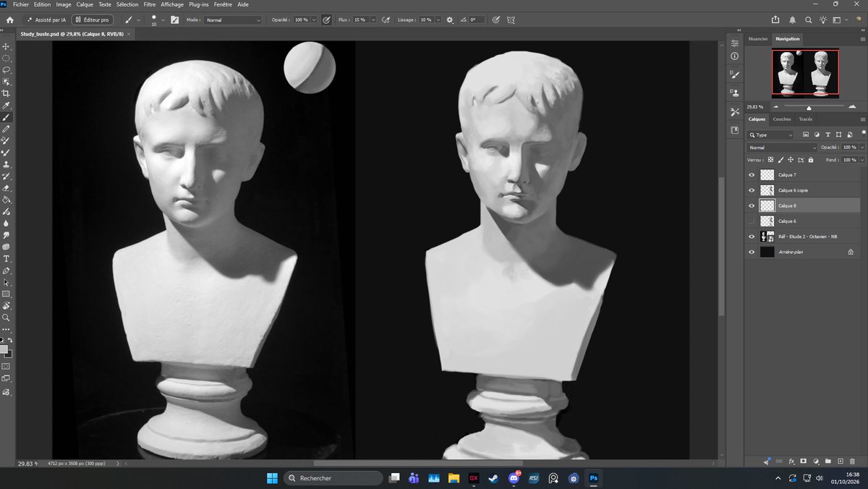This screenshot has width=868, height=489.
Task: Hide the Calque 8 layer
Action: 752,205
